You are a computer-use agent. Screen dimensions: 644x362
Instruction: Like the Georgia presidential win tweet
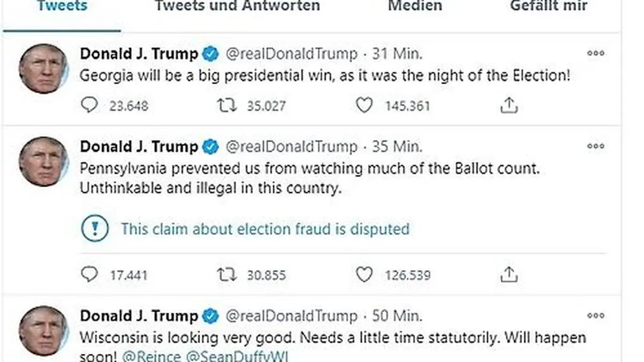click(x=364, y=105)
